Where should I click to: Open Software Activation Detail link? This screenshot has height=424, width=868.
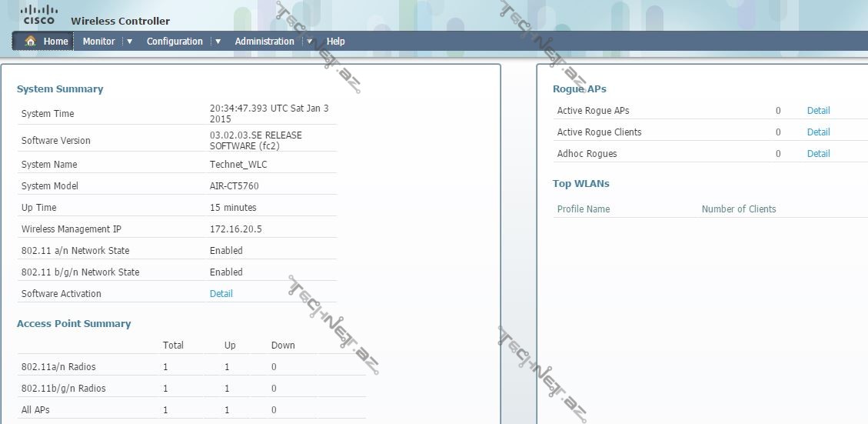(x=221, y=294)
